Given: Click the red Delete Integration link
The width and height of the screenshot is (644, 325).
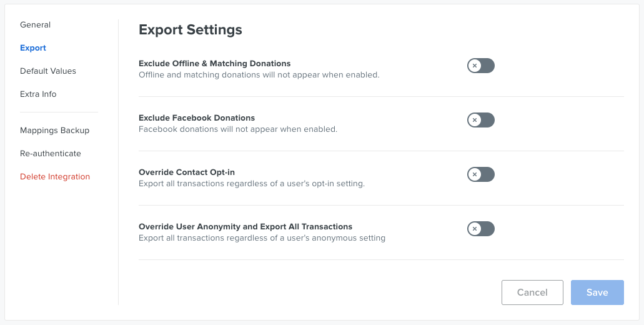Looking at the screenshot, I should pyautogui.click(x=55, y=177).
